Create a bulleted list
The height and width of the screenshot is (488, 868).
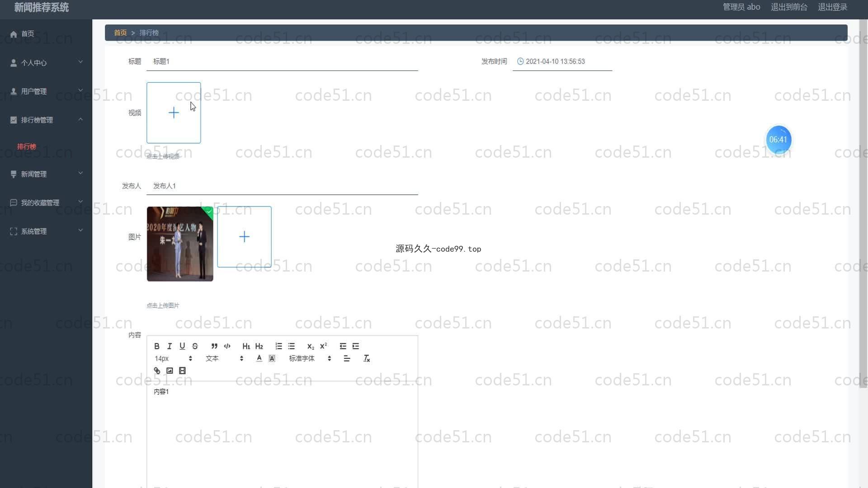click(x=292, y=346)
